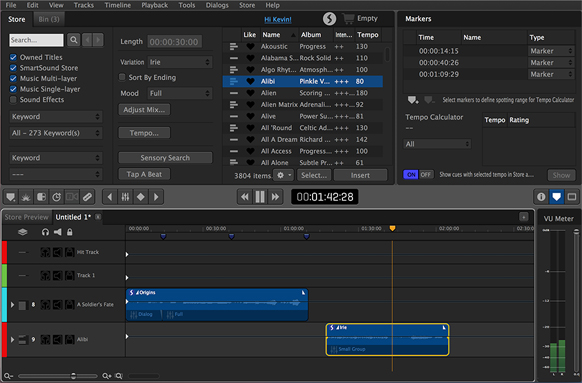The width and height of the screenshot is (582, 383).
Task: Open the info panel icon
Action: pos(541,197)
